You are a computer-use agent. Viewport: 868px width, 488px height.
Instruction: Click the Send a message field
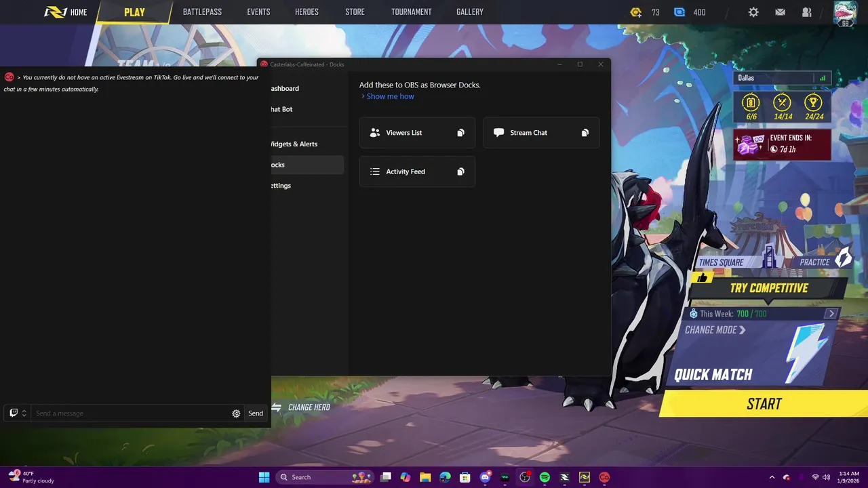(x=131, y=413)
